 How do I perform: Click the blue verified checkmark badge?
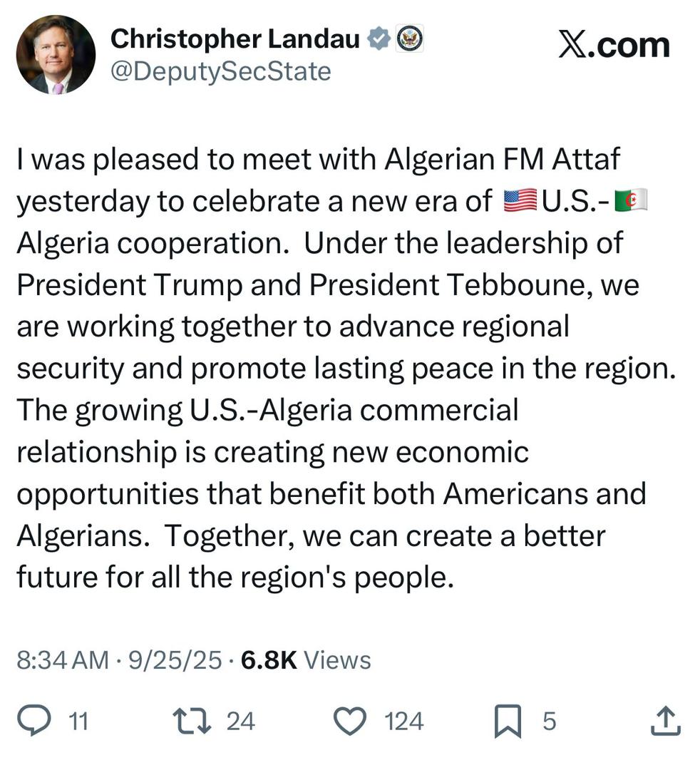378,39
